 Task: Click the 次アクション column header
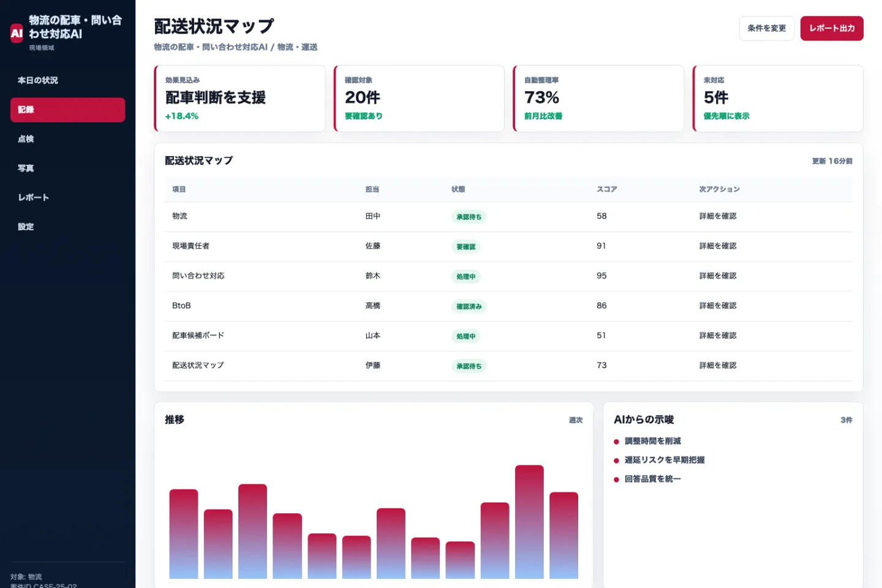pyautogui.click(x=720, y=189)
